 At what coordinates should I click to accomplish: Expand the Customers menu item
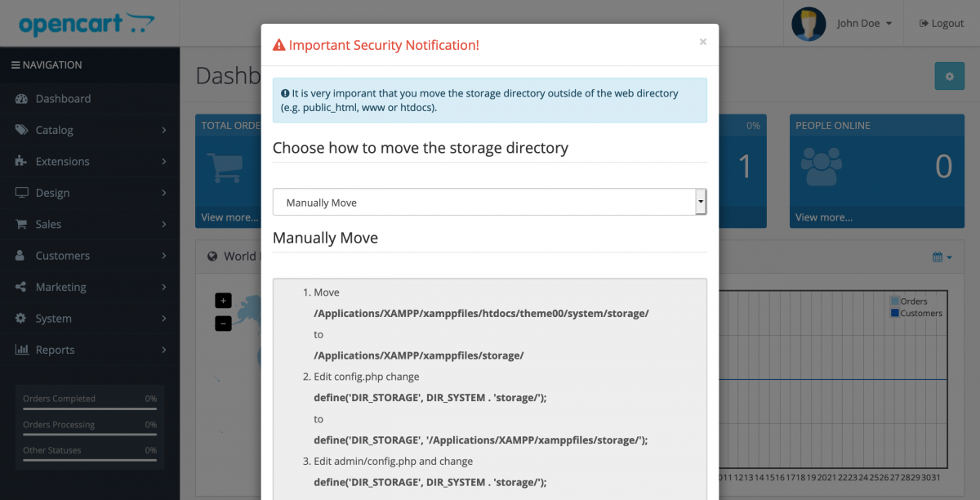90,256
